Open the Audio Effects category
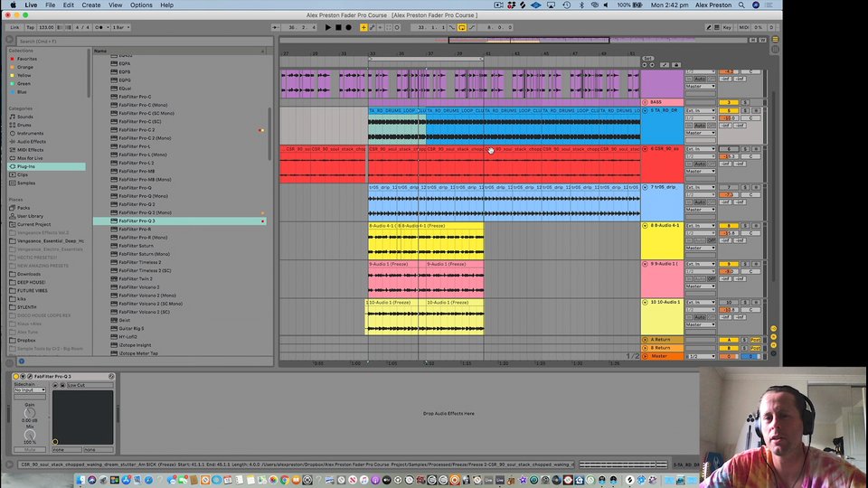The height and width of the screenshot is (488, 868). point(31,142)
